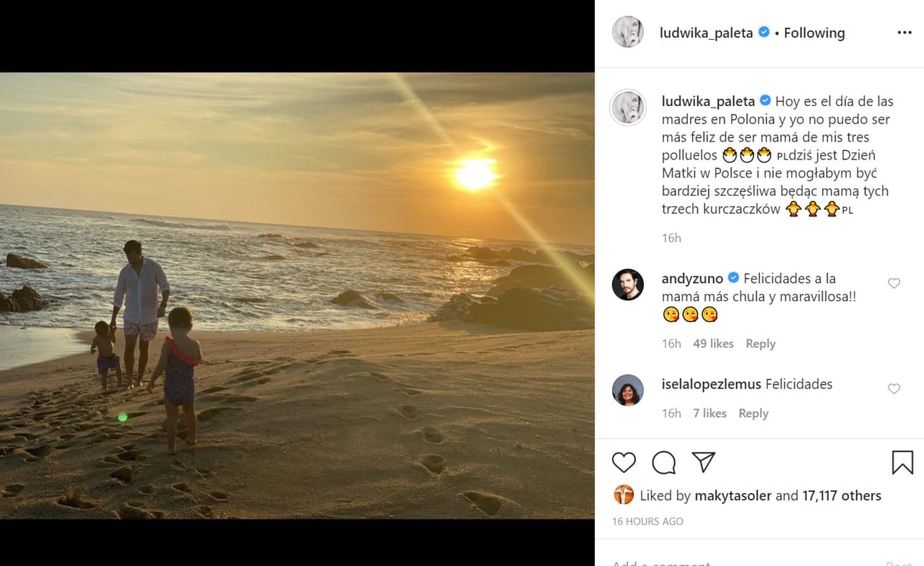Toggle Following status for ludwika_paleta
Image resolution: width=924 pixels, height=566 pixels.
click(814, 32)
